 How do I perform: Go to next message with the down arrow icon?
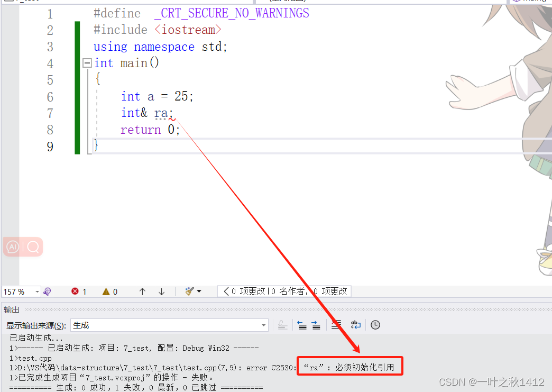click(161, 291)
